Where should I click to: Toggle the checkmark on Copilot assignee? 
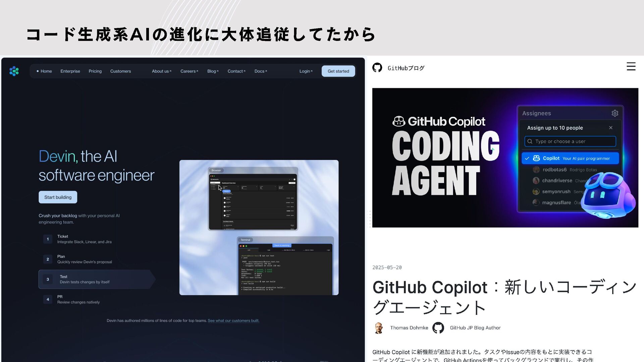(x=527, y=158)
